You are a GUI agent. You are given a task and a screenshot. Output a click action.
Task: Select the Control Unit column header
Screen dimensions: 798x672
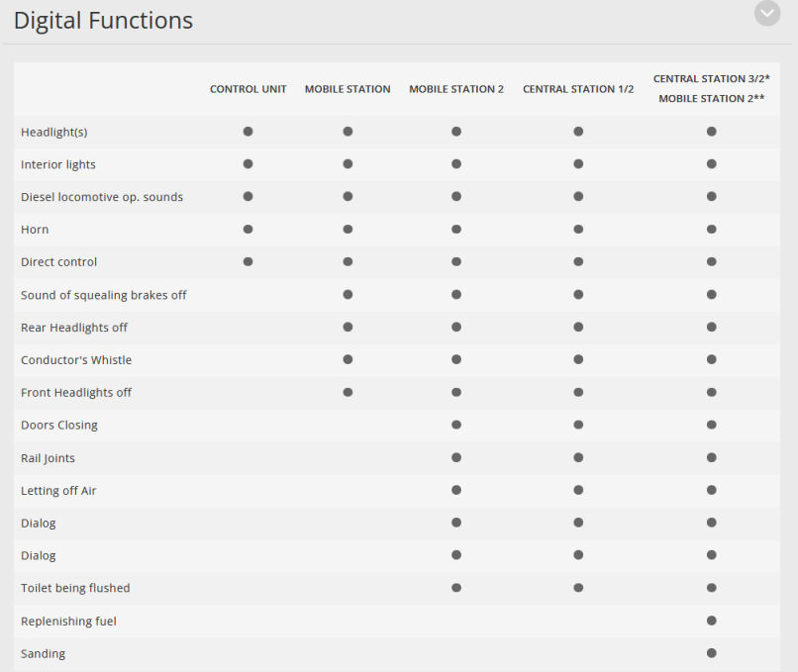tap(248, 89)
